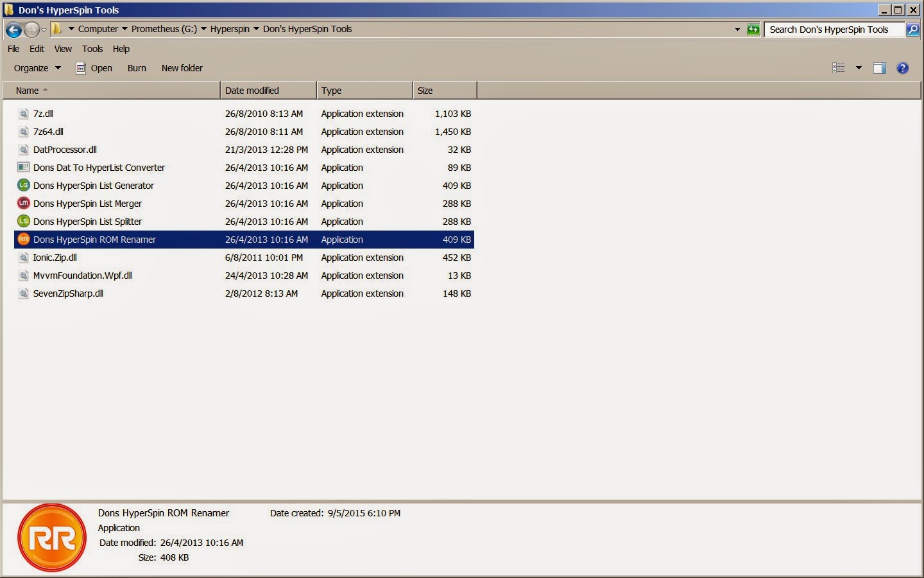Viewport: 924px width, 578px height.
Task: Click the 1,450 KB size cell
Action: 453,132
